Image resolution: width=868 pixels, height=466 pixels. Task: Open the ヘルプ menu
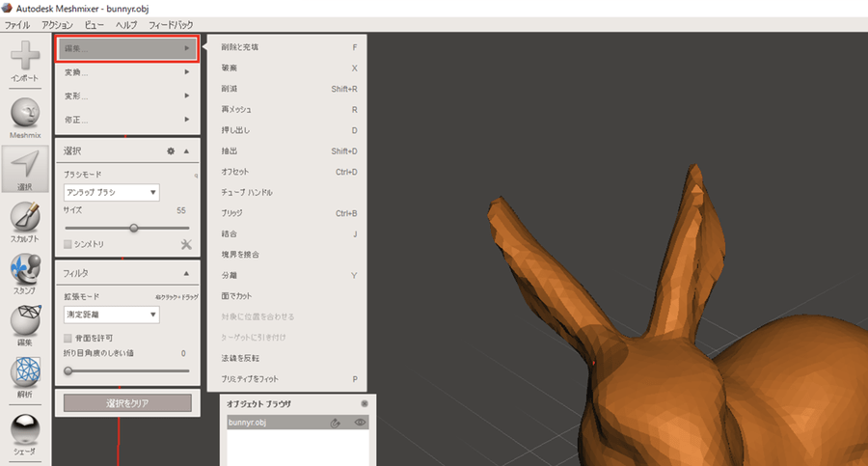(x=126, y=25)
